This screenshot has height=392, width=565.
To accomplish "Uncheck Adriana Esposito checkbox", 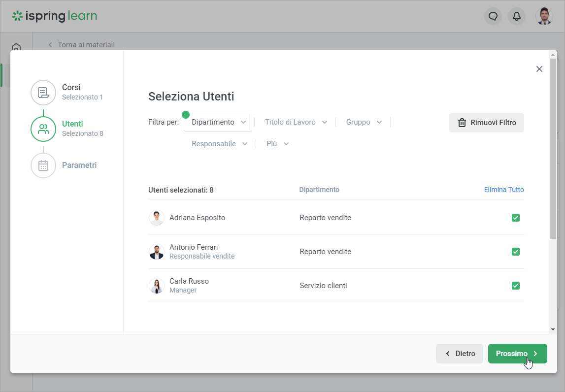I will 516,218.
